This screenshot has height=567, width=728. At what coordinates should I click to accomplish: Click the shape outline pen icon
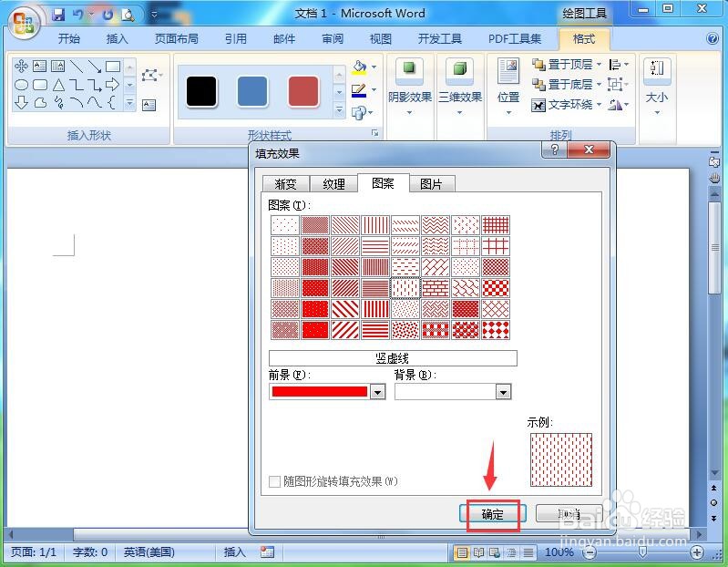359,90
